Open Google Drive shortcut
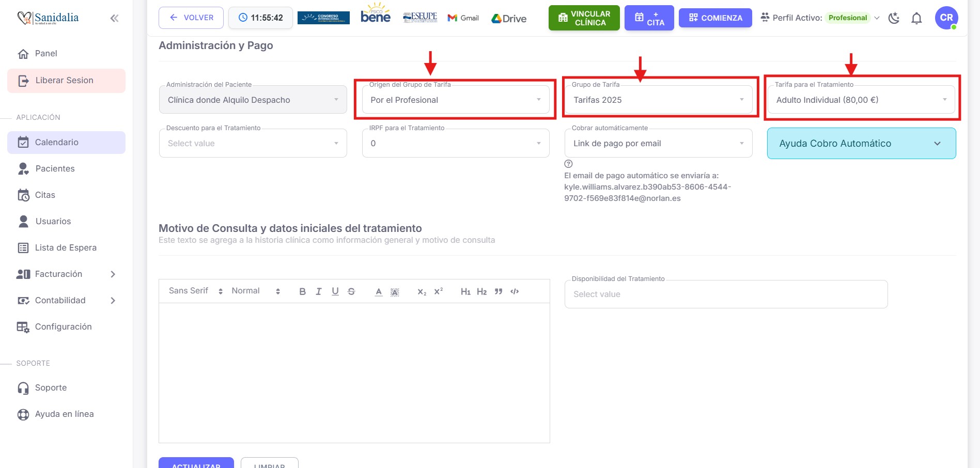Viewport: 980px width, 468px height. (509, 19)
